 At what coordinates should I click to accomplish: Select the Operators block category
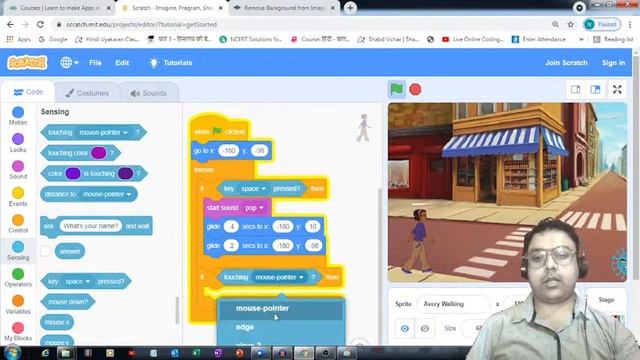(18, 278)
